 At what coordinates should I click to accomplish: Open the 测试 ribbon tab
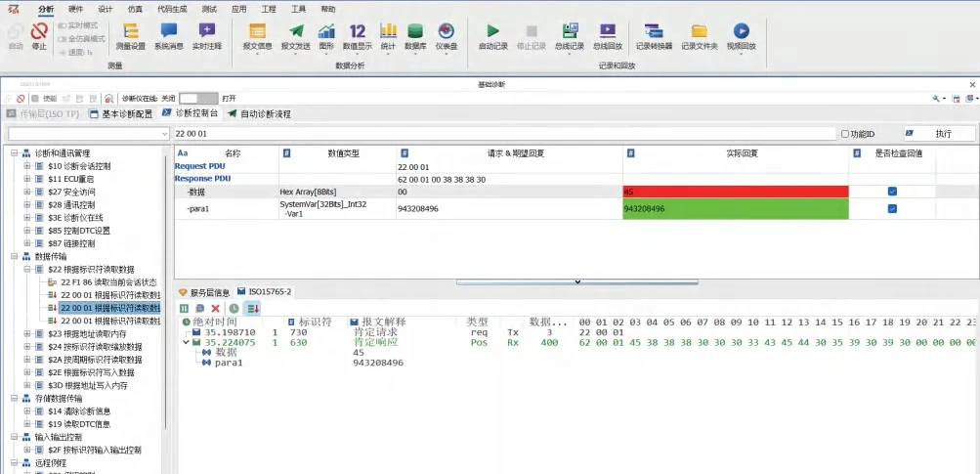(x=209, y=10)
